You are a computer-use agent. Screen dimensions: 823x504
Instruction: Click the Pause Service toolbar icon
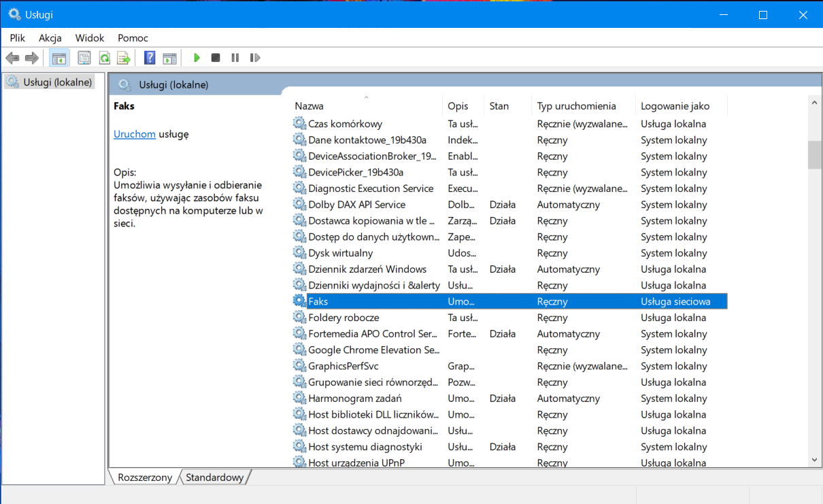(x=235, y=58)
